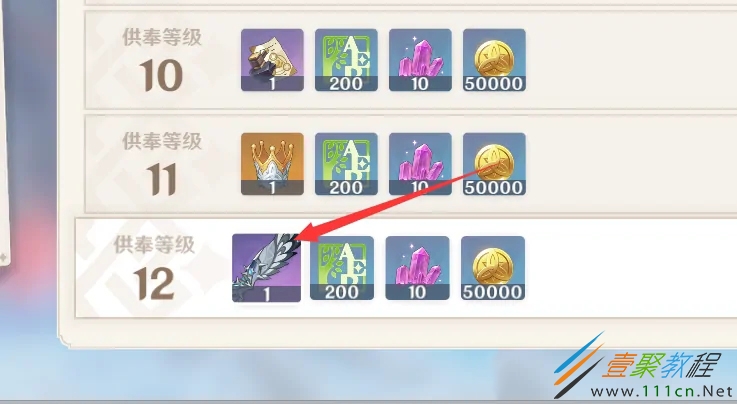The width and height of the screenshot is (737, 404).
Task: Select the offering level 11 row
Action: click(x=411, y=163)
